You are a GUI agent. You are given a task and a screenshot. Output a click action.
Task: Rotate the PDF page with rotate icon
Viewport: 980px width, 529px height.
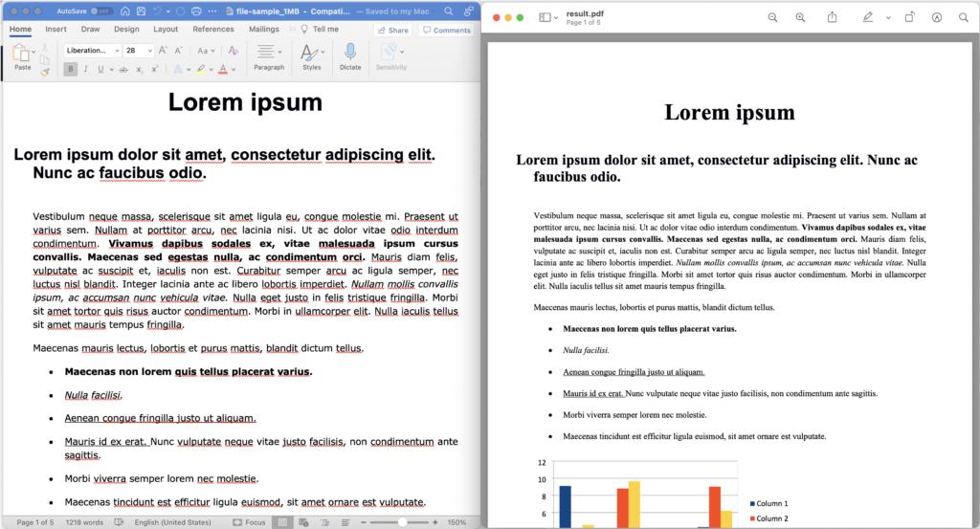coord(910,17)
